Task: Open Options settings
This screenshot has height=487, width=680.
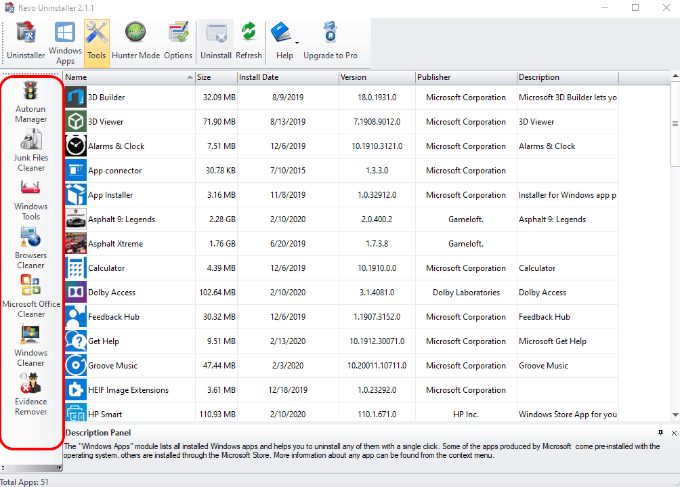Action: point(178,41)
